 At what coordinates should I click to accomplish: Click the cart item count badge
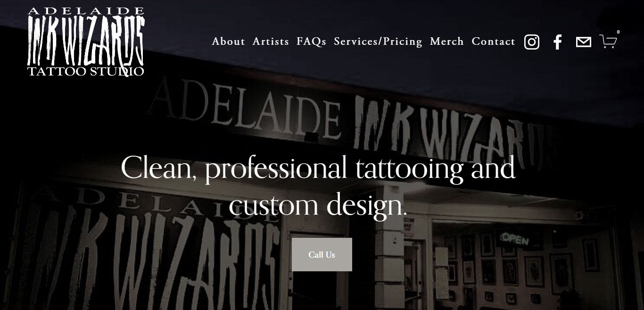[x=618, y=32]
